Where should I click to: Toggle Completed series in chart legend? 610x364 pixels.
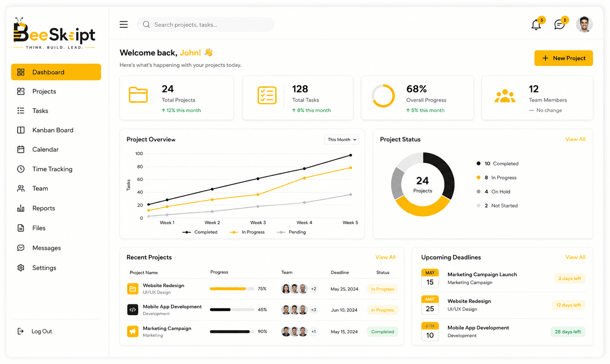[200, 232]
